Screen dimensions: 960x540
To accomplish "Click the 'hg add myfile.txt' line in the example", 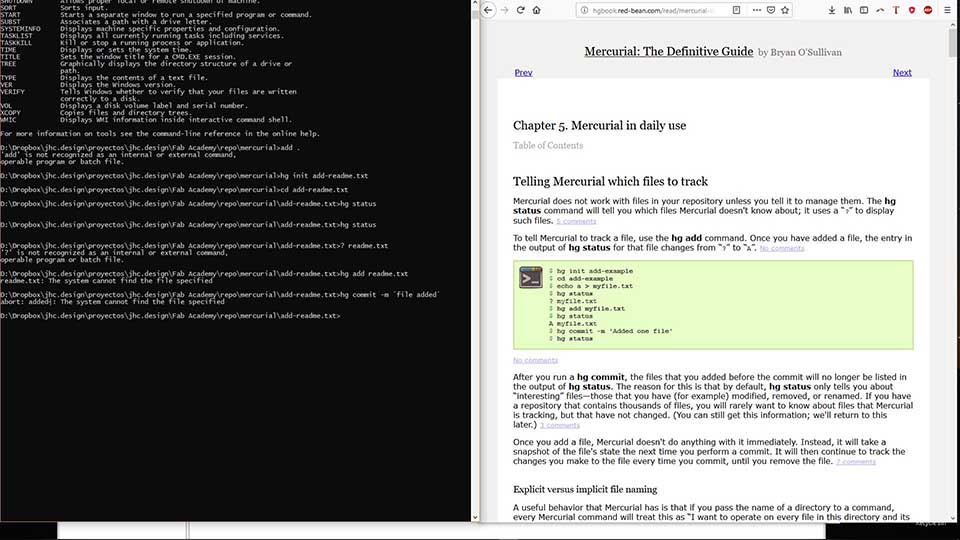I will coord(587,309).
